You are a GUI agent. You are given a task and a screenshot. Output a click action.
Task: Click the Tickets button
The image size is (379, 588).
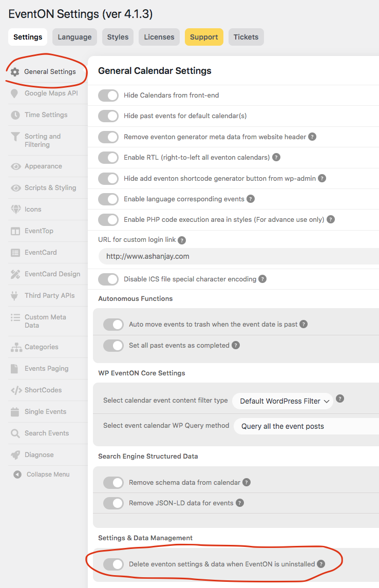click(x=246, y=36)
